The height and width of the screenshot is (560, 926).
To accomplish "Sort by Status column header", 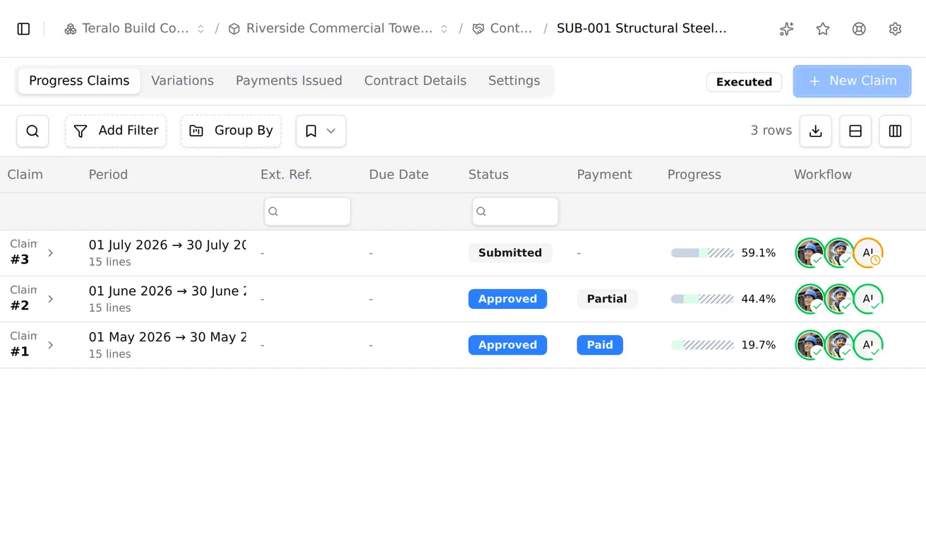I will (x=488, y=175).
